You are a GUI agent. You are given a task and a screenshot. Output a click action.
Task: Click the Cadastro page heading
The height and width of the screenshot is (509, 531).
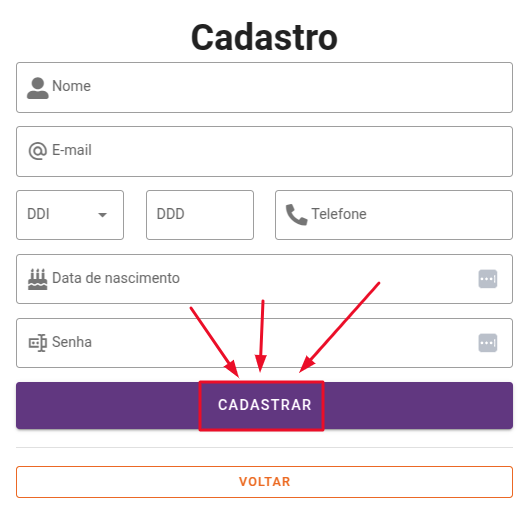click(x=264, y=37)
